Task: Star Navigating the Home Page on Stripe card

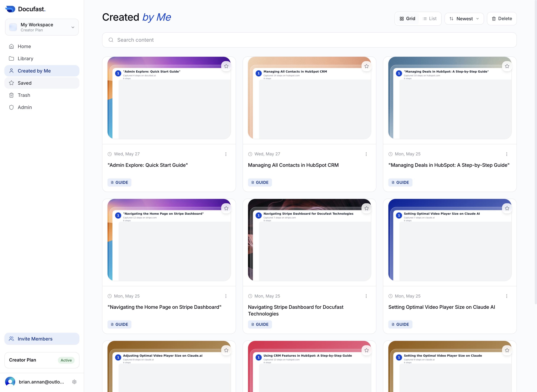Action: pos(226,208)
